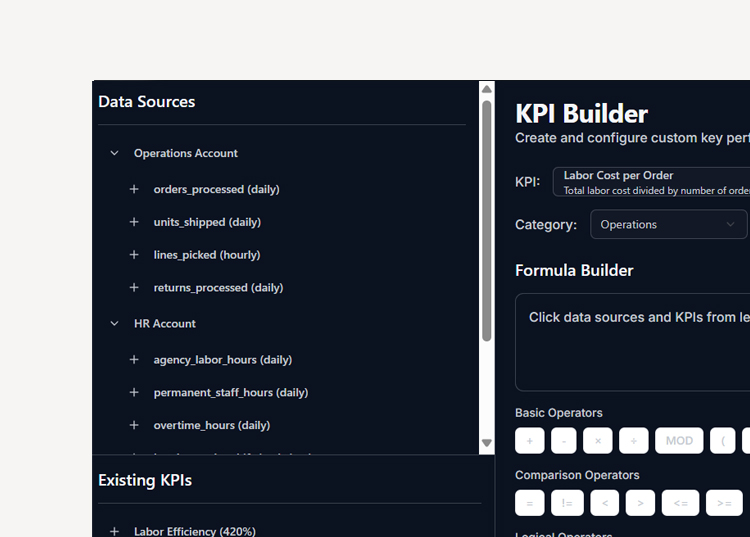
Task: Click the Data Sources scrollbar down arrow
Action: pos(487,443)
